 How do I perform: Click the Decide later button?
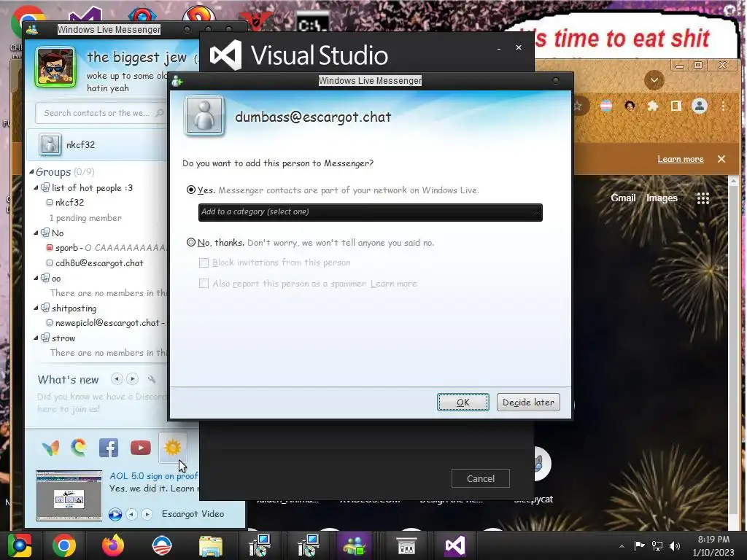tap(528, 402)
